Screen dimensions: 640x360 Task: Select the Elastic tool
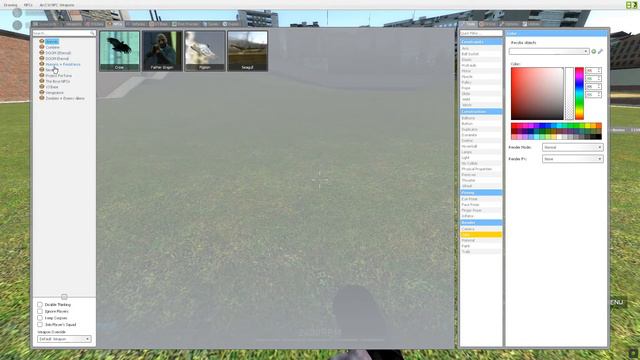pyautogui.click(x=481, y=60)
